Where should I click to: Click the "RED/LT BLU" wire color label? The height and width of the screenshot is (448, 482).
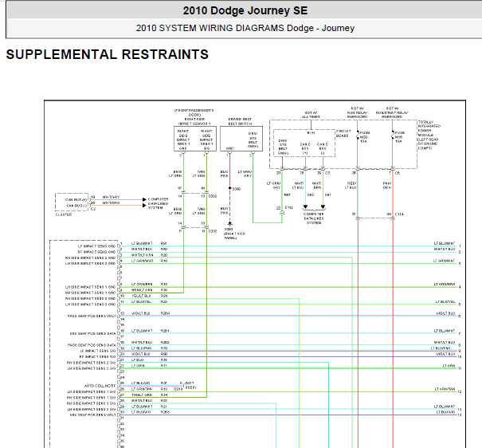[x=351, y=186]
